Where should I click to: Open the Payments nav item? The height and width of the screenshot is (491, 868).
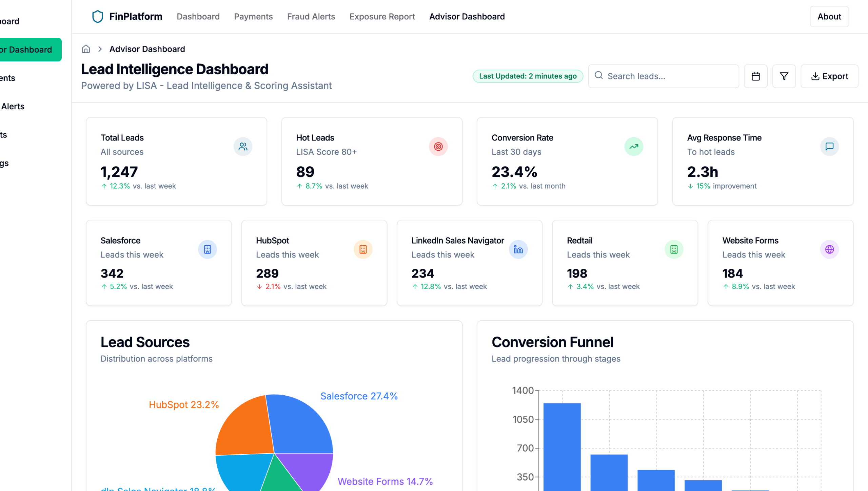(253, 16)
